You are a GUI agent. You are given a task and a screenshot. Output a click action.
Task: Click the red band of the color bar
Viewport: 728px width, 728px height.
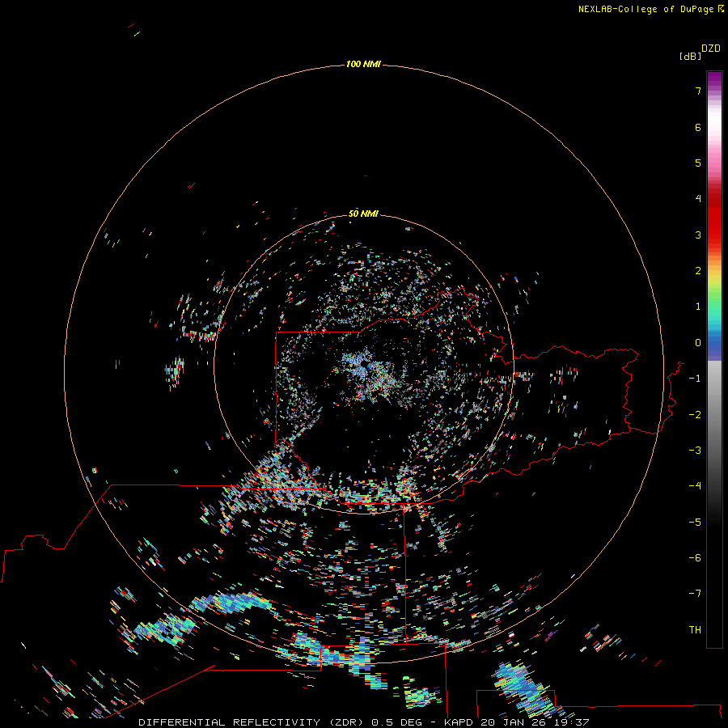(x=714, y=214)
